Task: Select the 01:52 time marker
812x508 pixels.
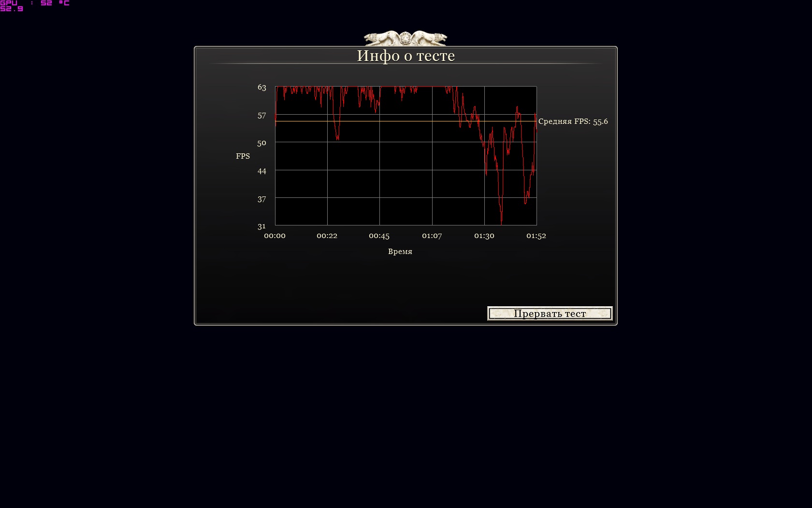Action: [x=536, y=236]
